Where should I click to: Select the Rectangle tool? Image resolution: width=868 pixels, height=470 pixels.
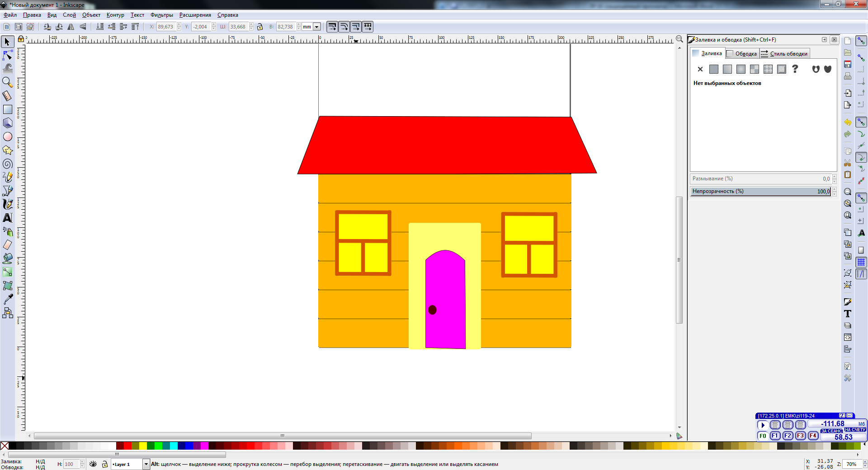coord(7,109)
